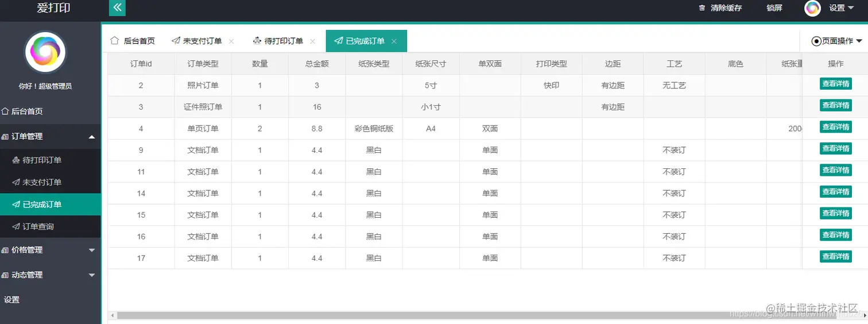868x324 pixels.
Task: Click 查看详情 for order id 9
Action: pos(835,148)
